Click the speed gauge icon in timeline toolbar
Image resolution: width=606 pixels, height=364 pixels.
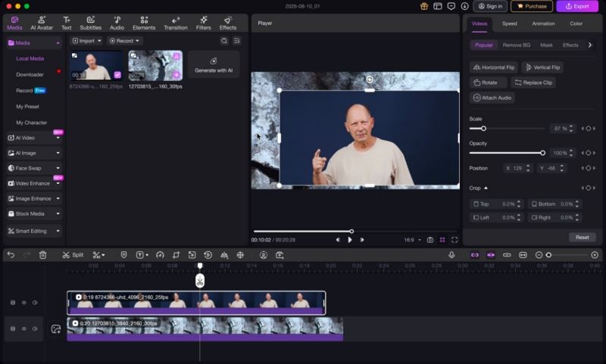pos(160,255)
